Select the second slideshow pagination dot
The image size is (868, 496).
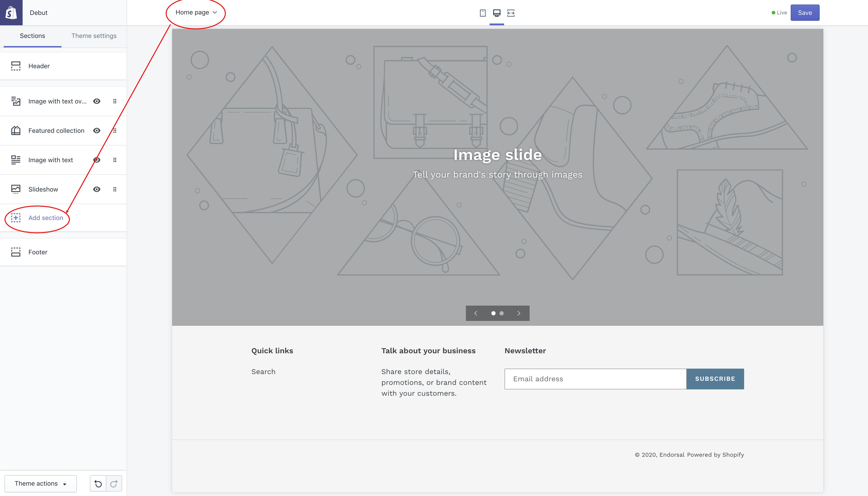tap(501, 313)
